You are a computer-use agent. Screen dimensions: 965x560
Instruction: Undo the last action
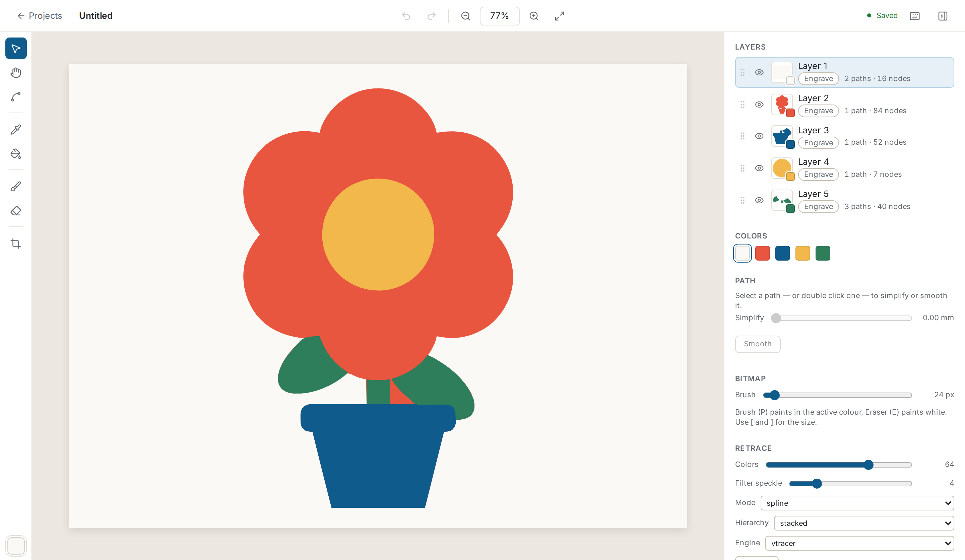click(406, 16)
